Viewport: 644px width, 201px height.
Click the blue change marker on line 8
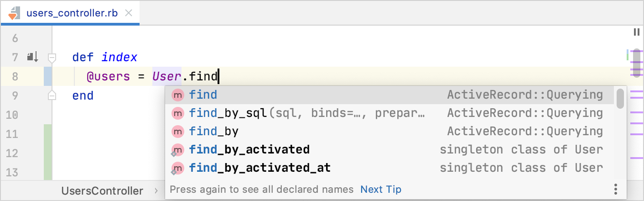coord(48,76)
